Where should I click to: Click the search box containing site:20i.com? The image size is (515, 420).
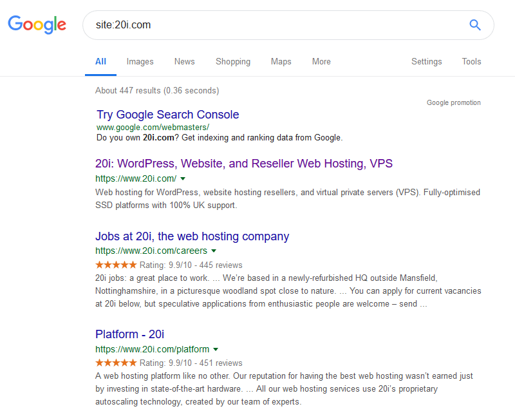pyautogui.click(x=288, y=25)
